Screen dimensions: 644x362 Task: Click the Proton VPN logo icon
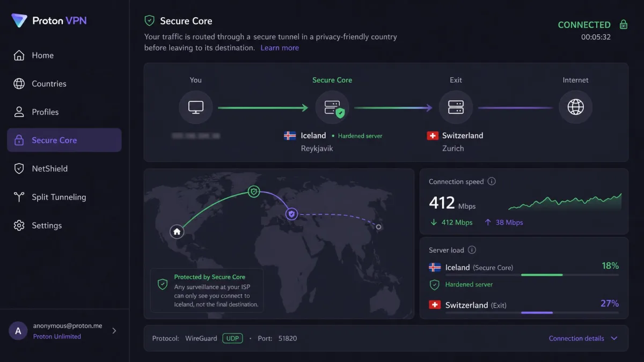[x=19, y=20]
